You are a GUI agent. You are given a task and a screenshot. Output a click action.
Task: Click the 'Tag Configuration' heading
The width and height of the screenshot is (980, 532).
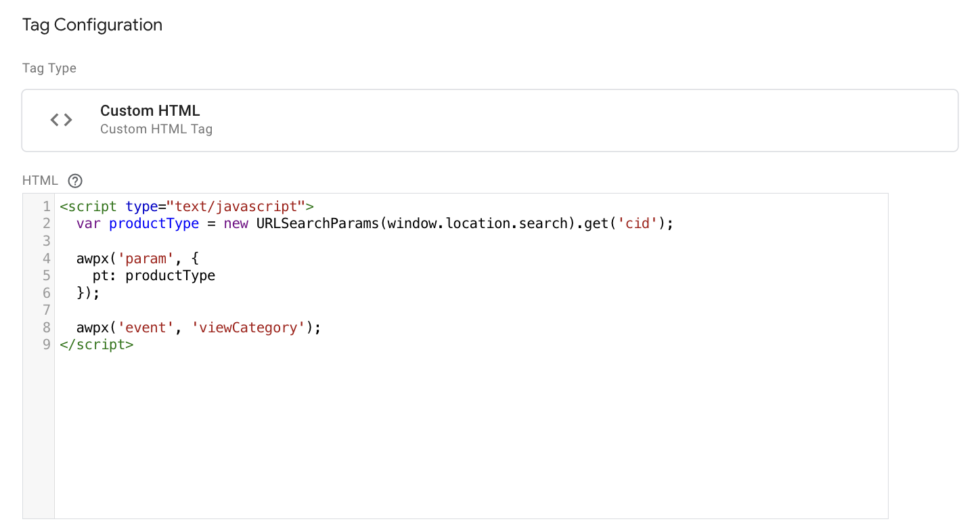click(x=92, y=25)
